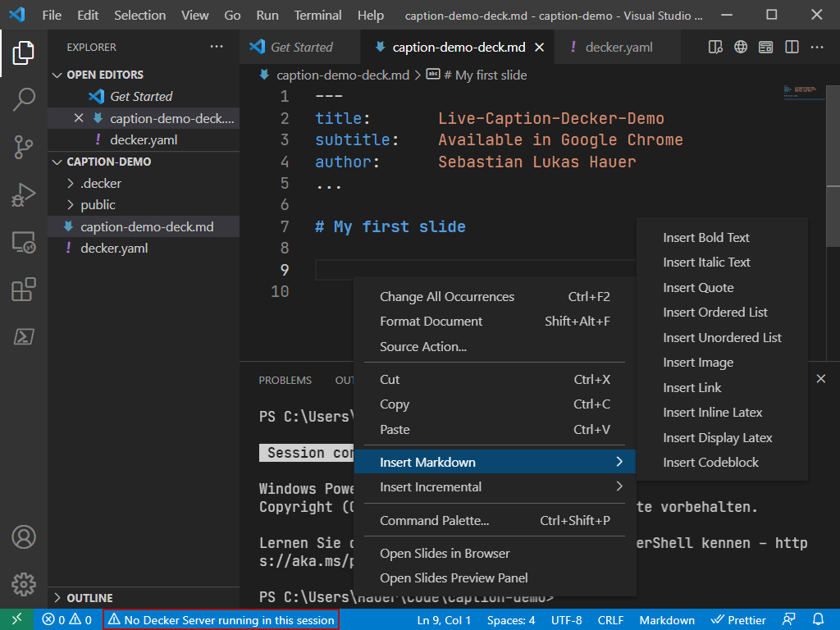Expand the Outline section

click(89, 598)
